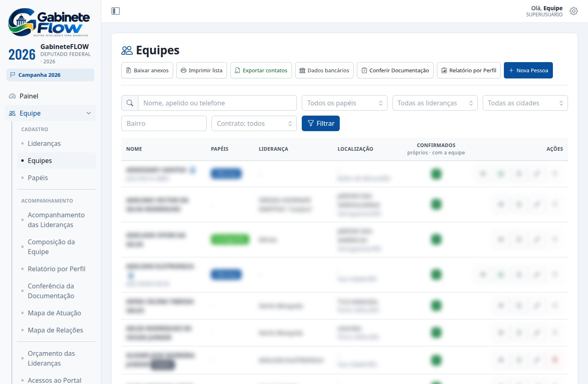Image resolution: width=588 pixels, height=384 pixels.
Task: Click Relatório por Perfil toolbar button
Action: [469, 70]
